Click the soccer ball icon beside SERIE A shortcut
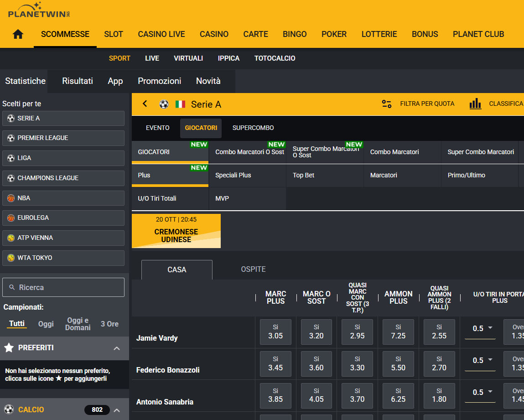 coord(11,118)
